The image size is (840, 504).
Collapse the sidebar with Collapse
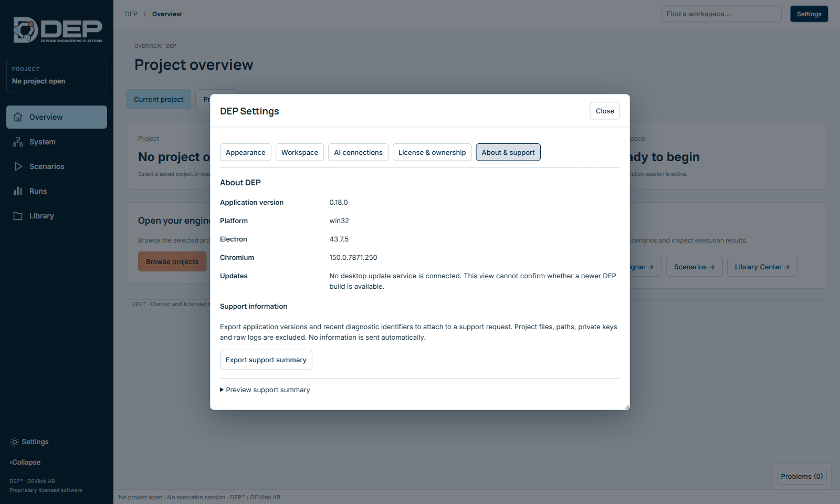(25, 463)
